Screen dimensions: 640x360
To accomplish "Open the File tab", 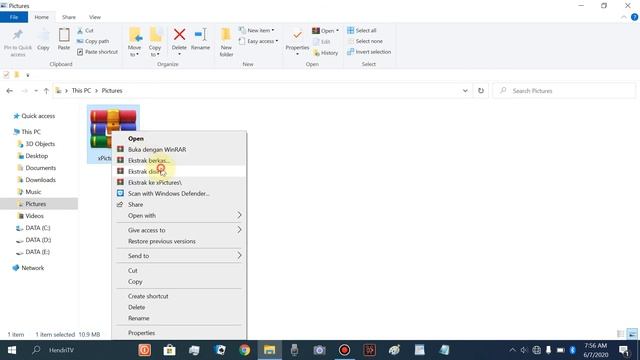I will point(14,17).
